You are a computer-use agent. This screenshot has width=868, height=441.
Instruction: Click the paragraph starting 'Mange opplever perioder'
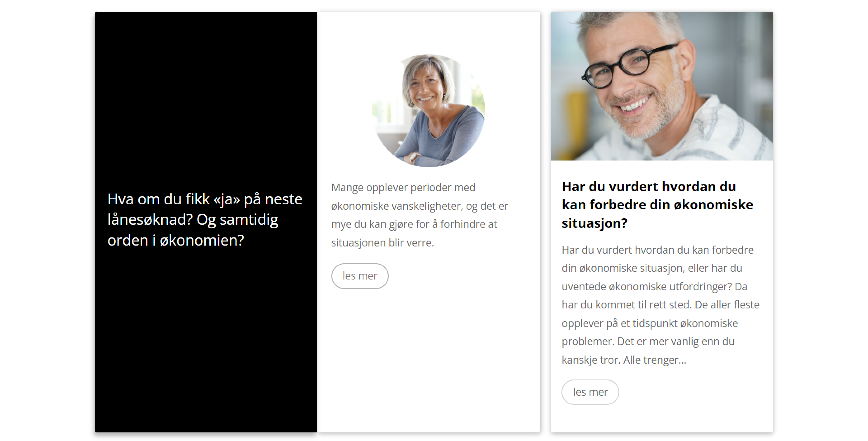419,215
